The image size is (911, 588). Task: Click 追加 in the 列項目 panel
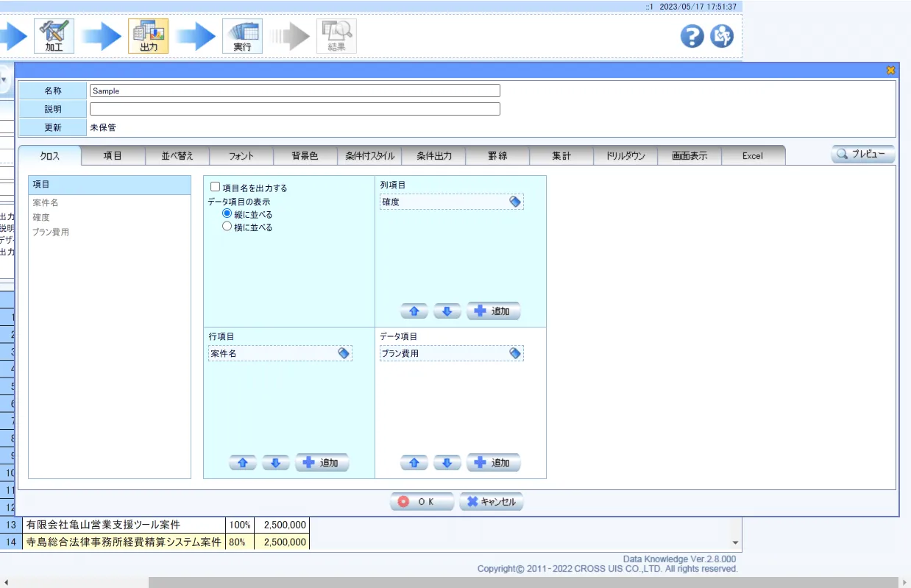(493, 311)
